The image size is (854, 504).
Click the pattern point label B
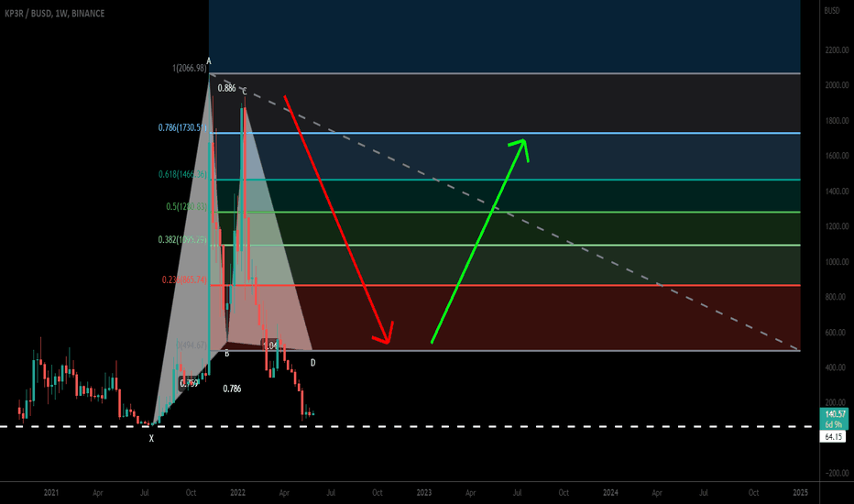tap(227, 354)
